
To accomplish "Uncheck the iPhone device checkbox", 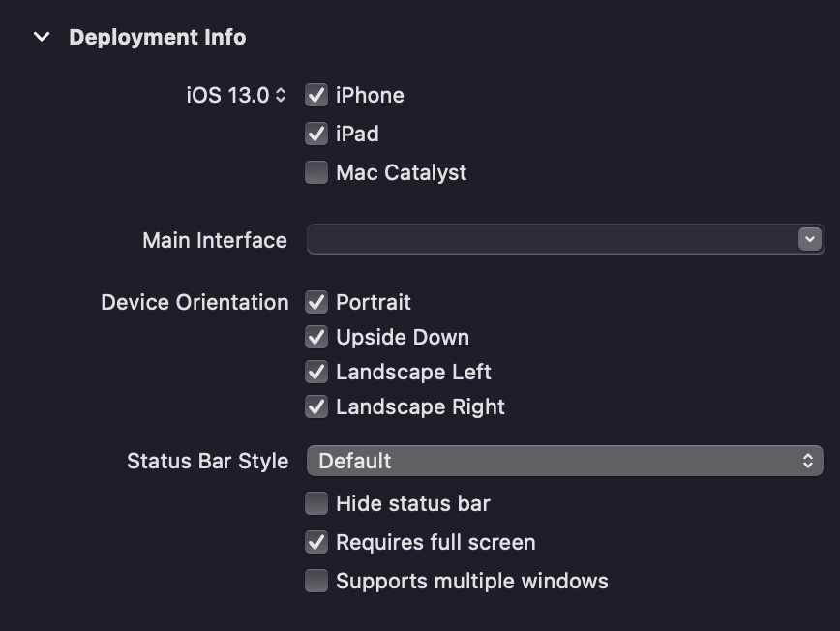I will pos(316,96).
